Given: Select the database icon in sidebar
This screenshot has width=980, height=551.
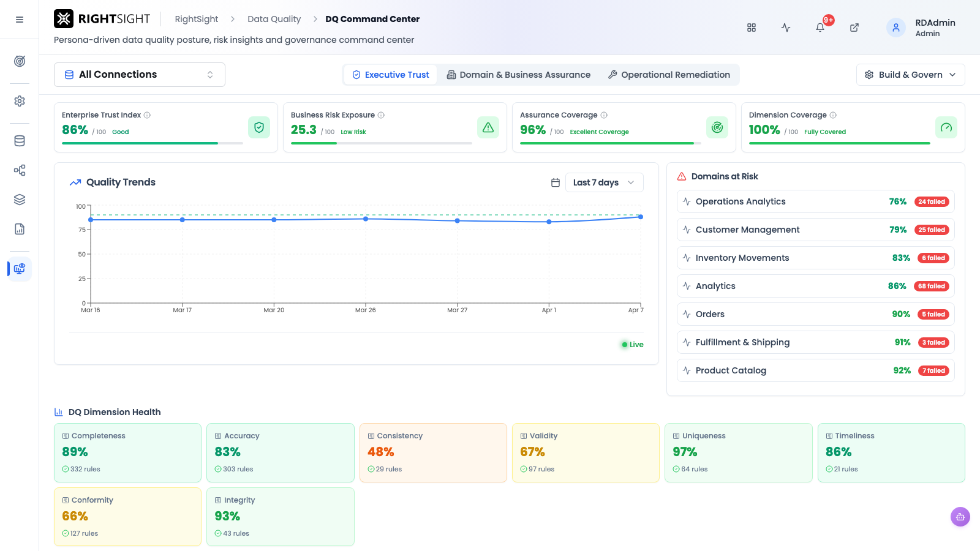Looking at the screenshot, I should [20, 141].
